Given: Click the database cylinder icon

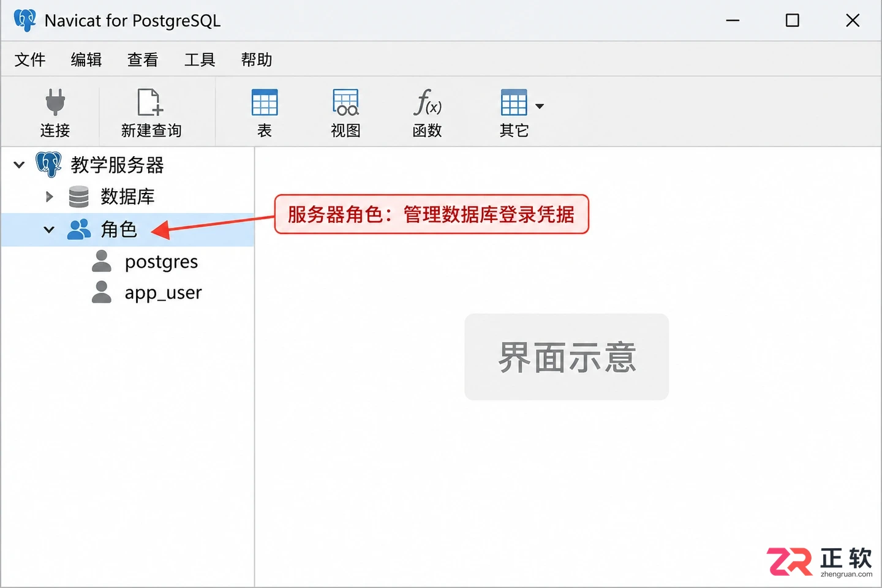Looking at the screenshot, I should (78, 197).
